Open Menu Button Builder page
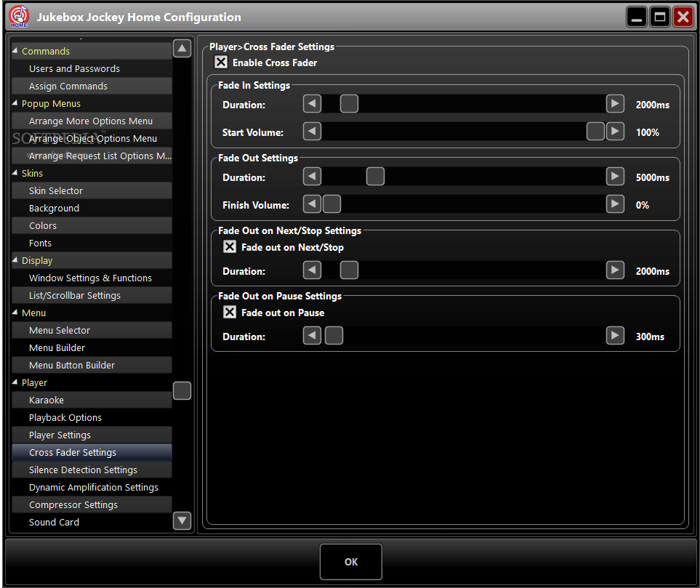The height and width of the screenshot is (588, 700). [x=92, y=365]
